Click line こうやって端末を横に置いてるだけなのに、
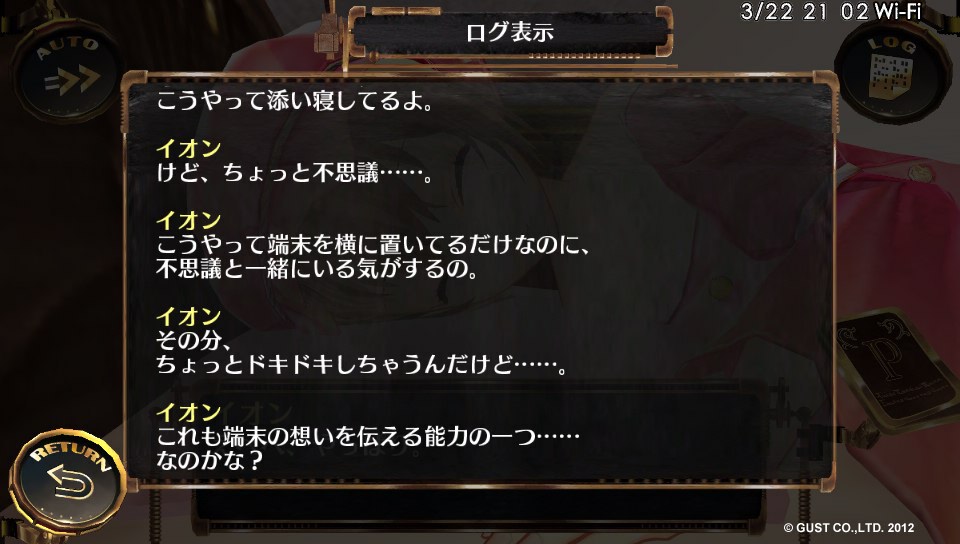 pos(373,245)
